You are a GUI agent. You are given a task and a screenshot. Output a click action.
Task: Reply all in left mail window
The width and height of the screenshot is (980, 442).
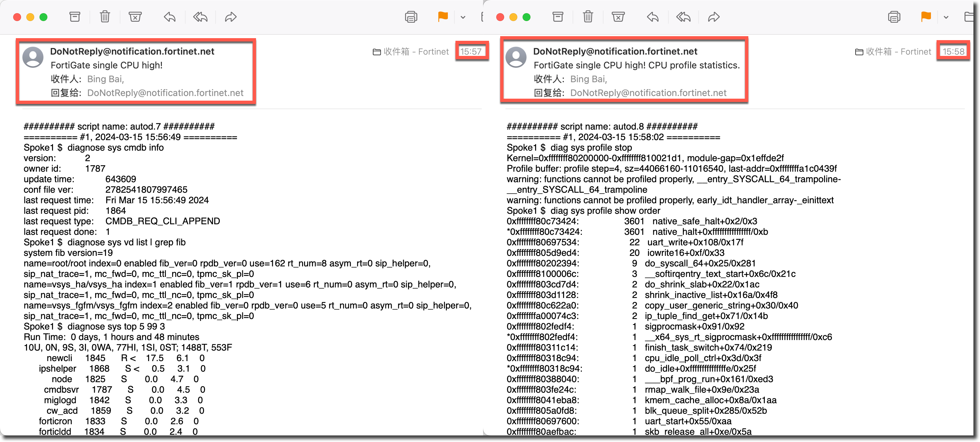coord(200,17)
